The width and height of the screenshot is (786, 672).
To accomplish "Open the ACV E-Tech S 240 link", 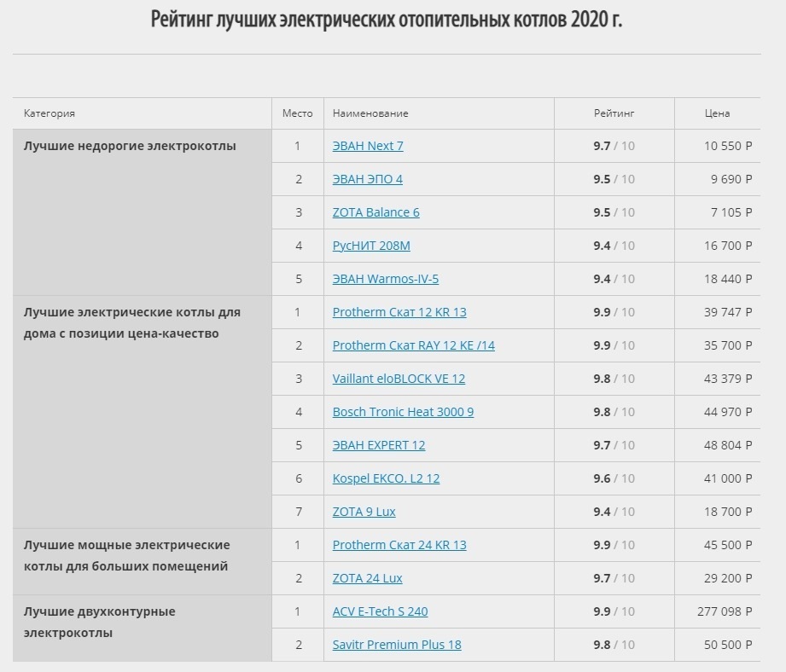I will 380,611.
